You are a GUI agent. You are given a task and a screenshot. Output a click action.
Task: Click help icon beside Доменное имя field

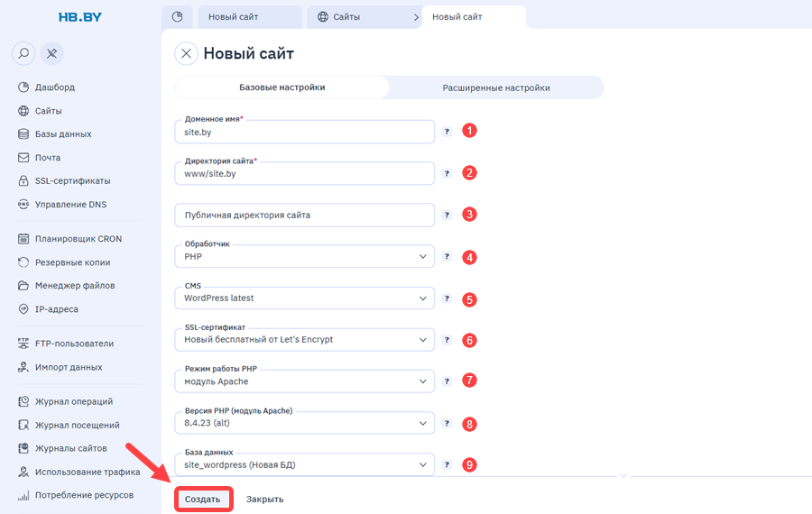pos(447,132)
